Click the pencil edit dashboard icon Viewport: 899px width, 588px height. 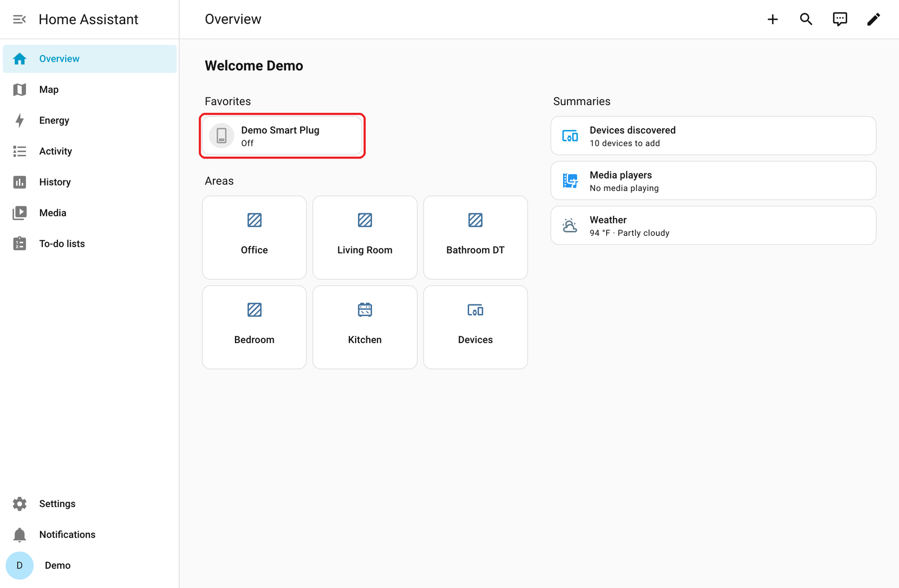(874, 20)
